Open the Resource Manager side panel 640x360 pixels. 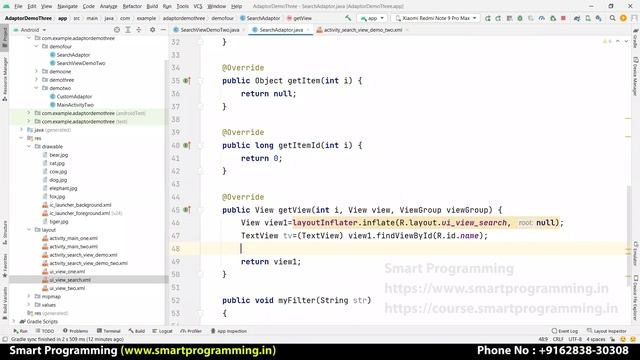(5, 79)
